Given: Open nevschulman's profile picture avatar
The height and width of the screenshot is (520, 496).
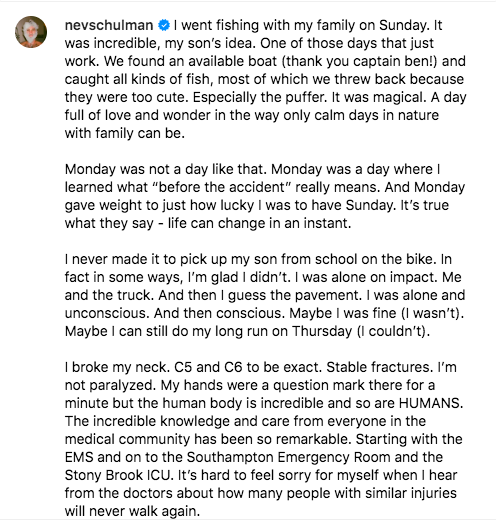Looking at the screenshot, I should point(31,32).
